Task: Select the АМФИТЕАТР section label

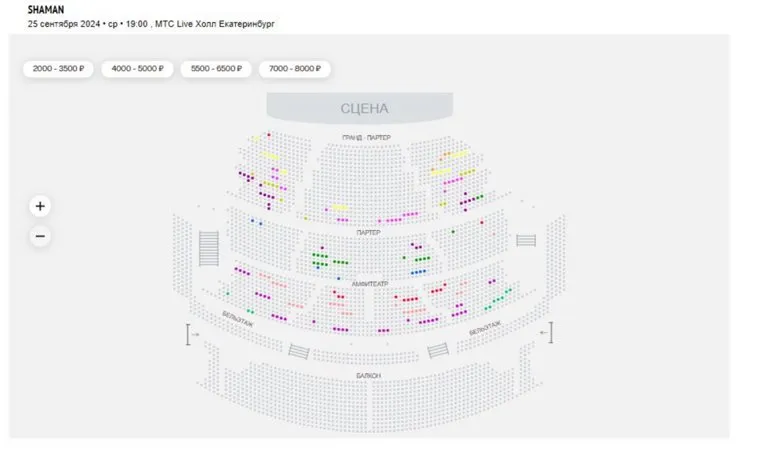Action: click(x=368, y=284)
